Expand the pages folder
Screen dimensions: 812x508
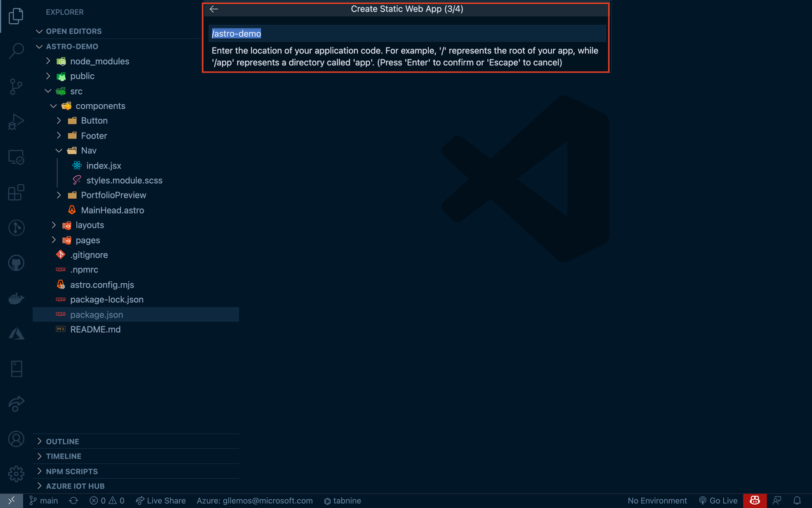click(136, 240)
